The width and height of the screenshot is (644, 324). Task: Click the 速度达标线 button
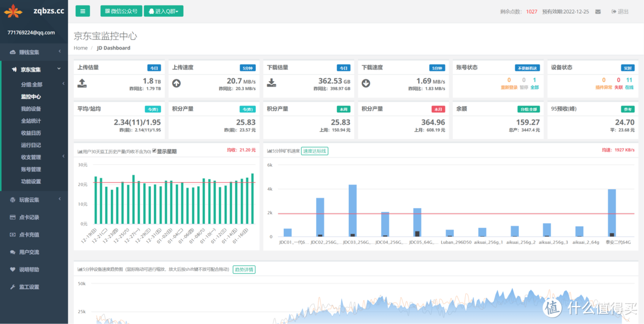(314, 151)
